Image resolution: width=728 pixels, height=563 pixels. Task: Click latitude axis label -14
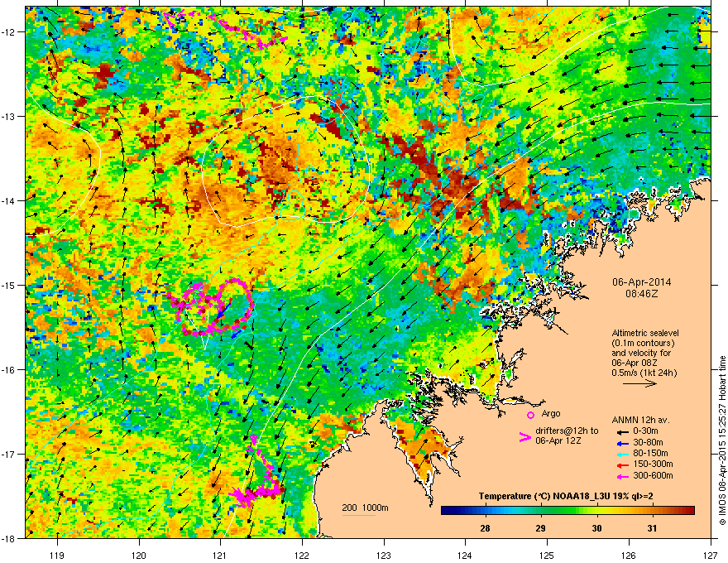tap(8, 200)
